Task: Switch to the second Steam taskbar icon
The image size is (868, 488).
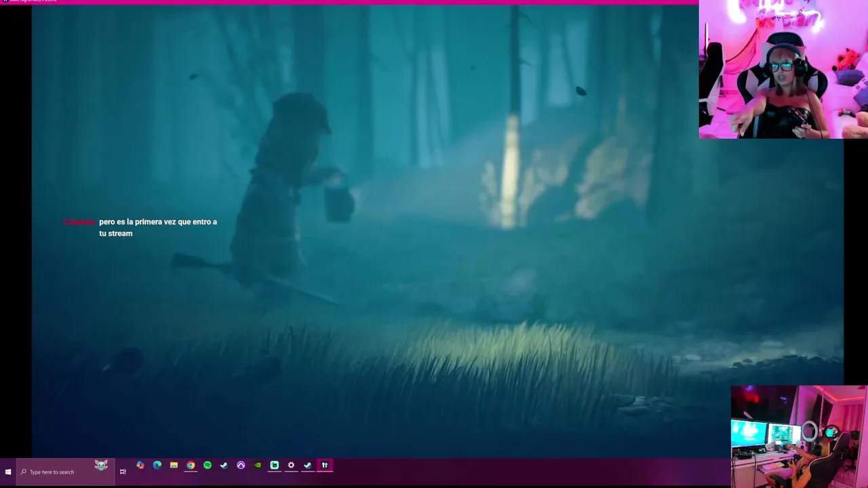Action: coord(308,466)
